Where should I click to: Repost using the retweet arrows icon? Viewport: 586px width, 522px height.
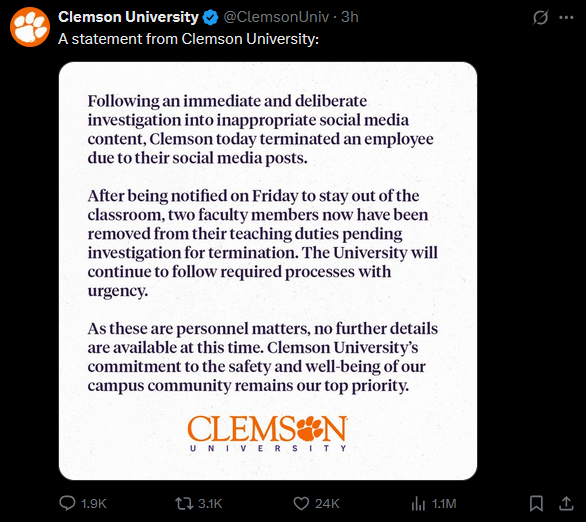184,503
